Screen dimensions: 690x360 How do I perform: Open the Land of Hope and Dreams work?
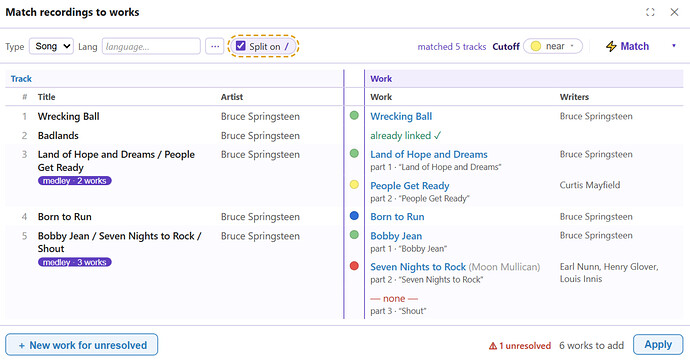coord(429,154)
